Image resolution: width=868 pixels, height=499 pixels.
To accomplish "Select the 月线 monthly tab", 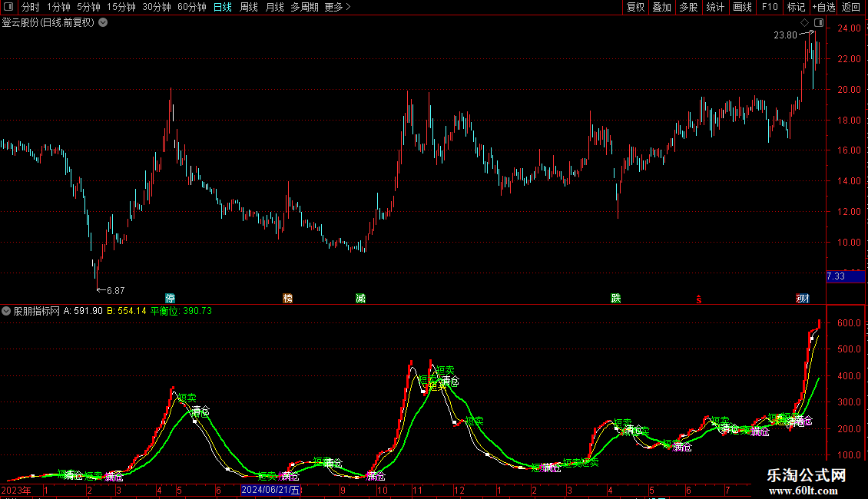I will tap(274, 7).
